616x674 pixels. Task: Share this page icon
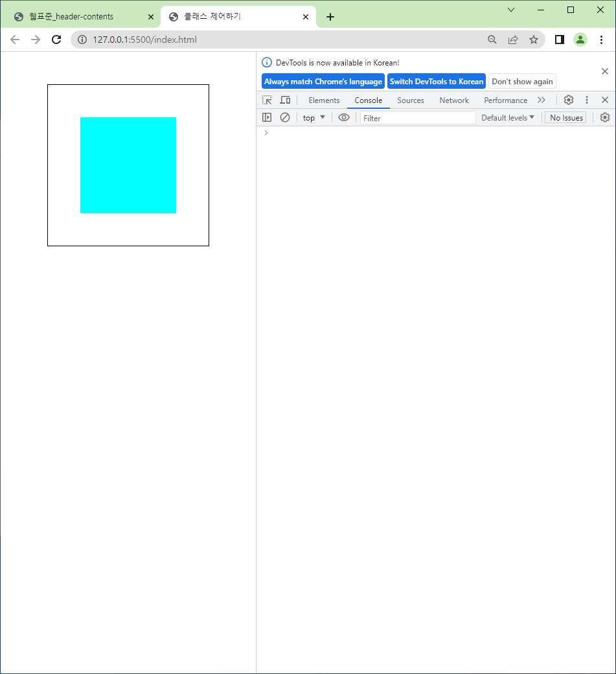513,40
